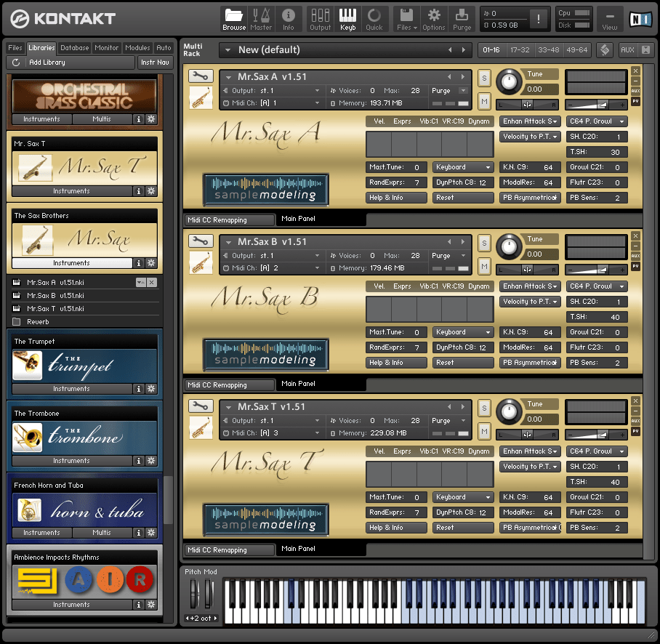660x644 pixels.
Task: Open Mr.Sax A Enhan Attack dropdown
Action: coord(530,121)
